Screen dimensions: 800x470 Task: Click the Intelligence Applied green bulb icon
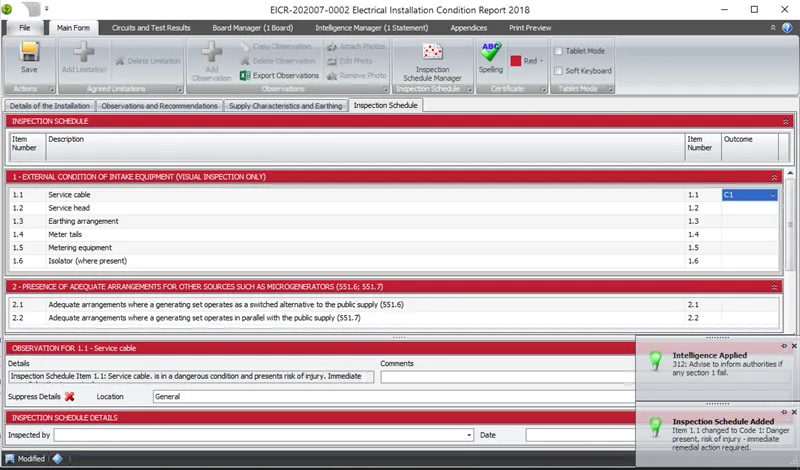pos(655,360)
